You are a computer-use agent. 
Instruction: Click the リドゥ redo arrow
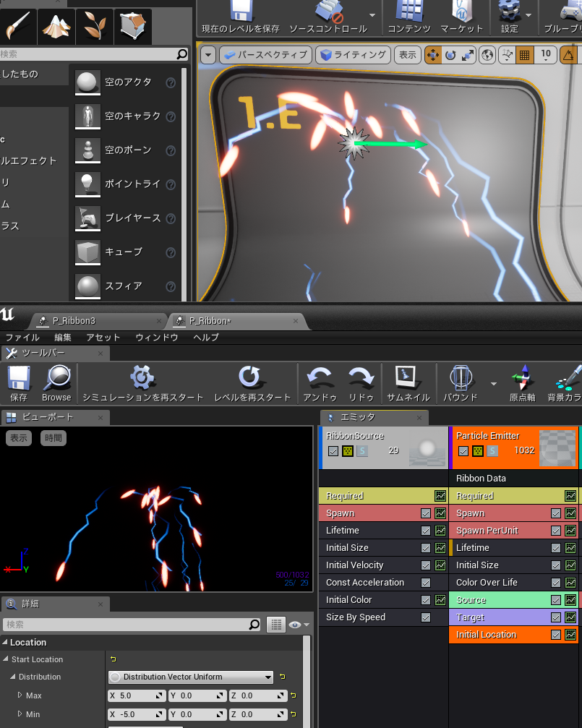tap(361, 378)
